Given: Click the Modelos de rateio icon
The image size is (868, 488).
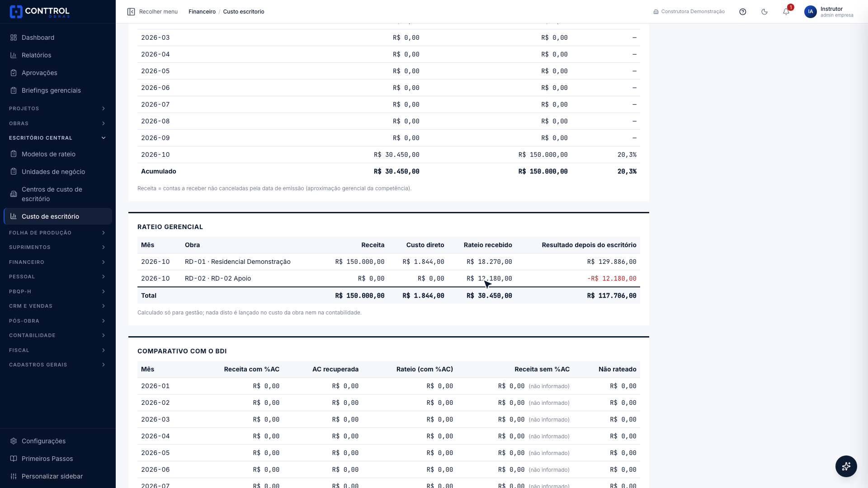Looking at the screenshot, I should 14,154.
